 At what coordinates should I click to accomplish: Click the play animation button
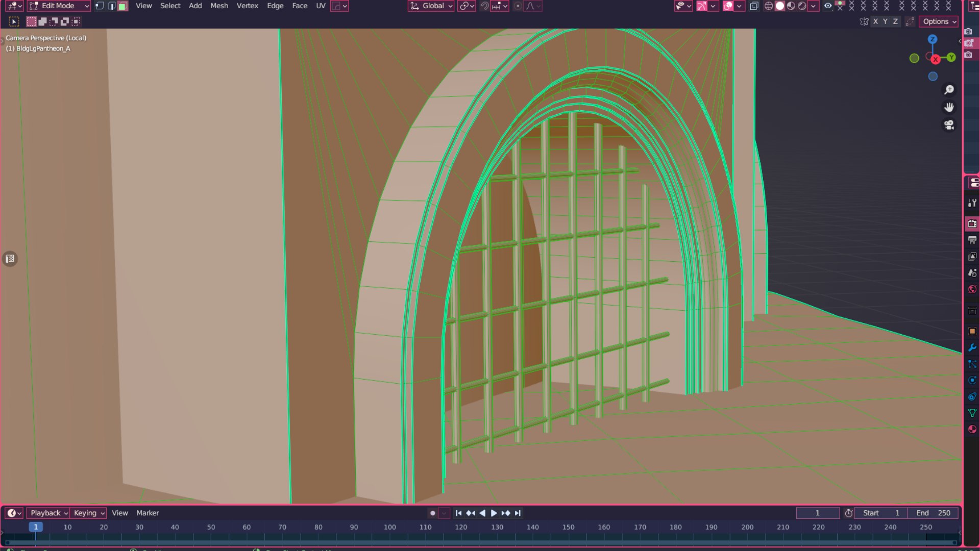click(x=494, y=513)
